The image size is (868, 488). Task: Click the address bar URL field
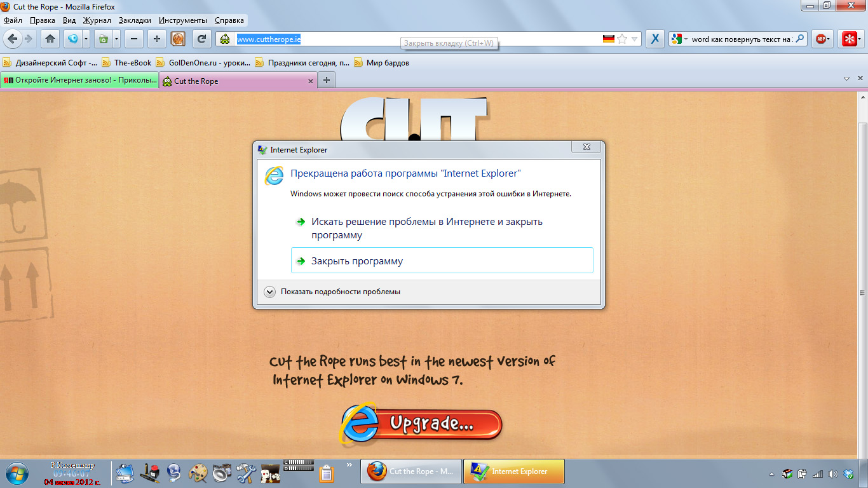(418, 39)
